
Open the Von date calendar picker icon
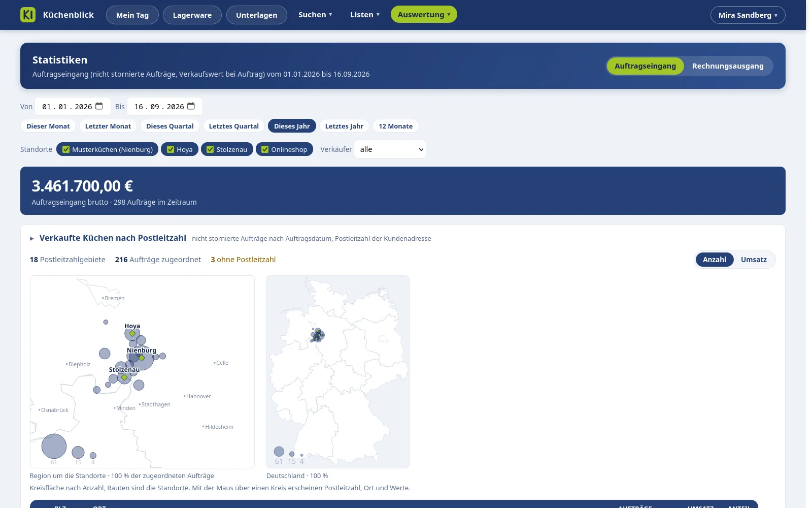[99, 106]
